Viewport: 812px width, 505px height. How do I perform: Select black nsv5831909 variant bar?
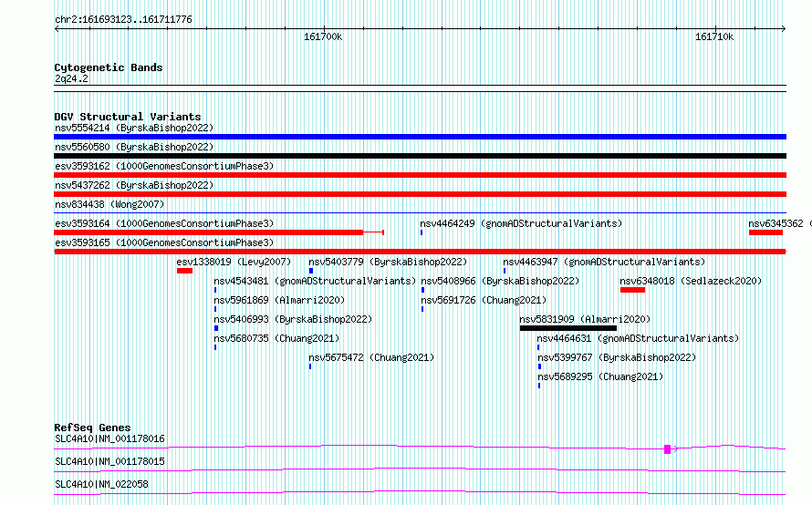(568, 328)
